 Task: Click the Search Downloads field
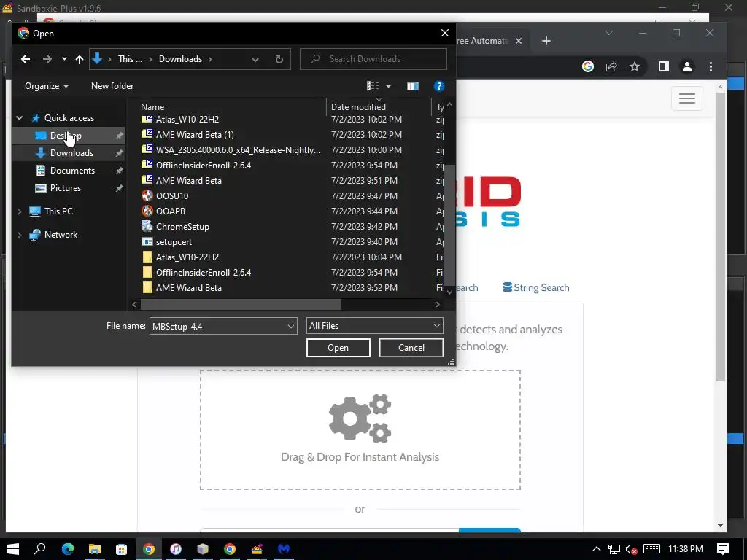point(373,59)
